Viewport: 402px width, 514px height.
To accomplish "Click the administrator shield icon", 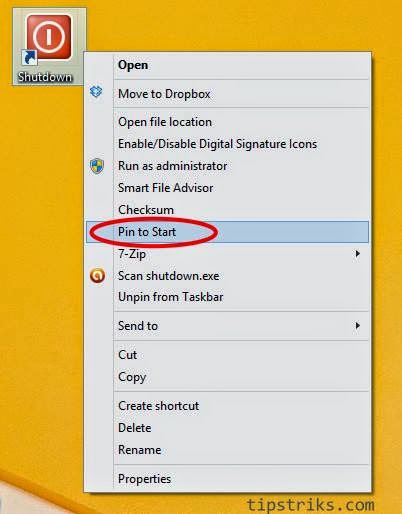I will (x=97, y=166).
